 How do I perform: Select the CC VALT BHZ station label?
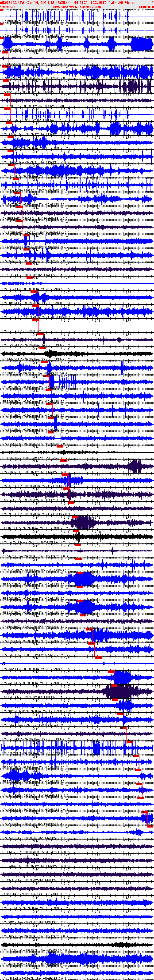point(35,557)
